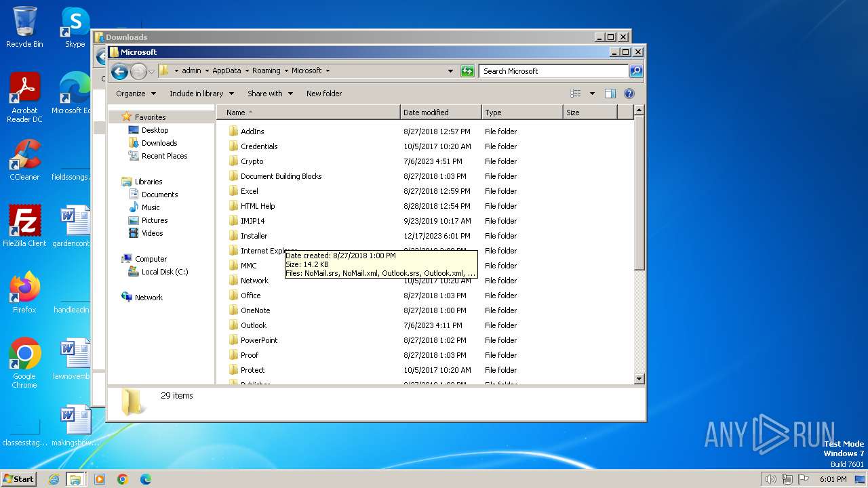Open the AddIns folder icon
This screenshot has width=868, height=488.
coord(233,131)
